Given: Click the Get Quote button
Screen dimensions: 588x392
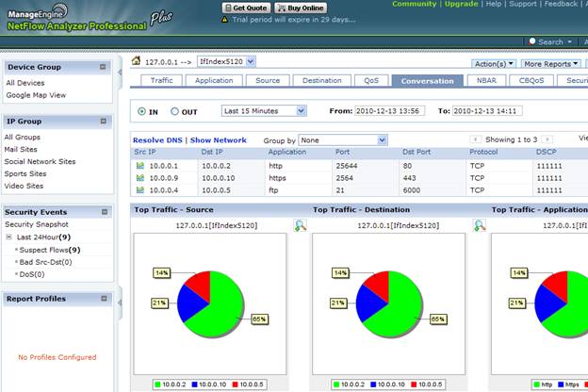Looking at the screenshot, I should [246, 8].
